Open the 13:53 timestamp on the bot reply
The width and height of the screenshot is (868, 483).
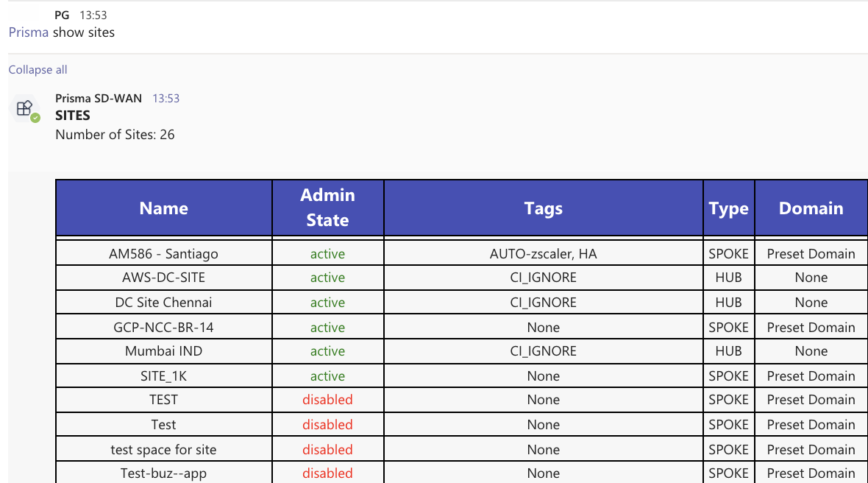(x=166, y=99)
